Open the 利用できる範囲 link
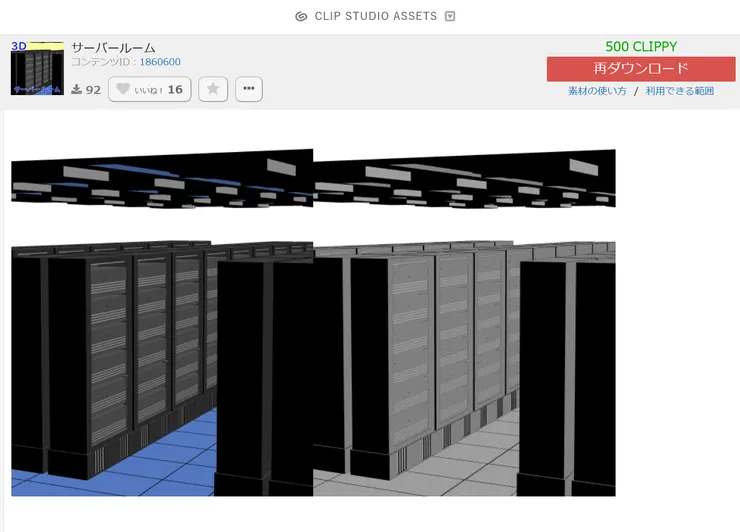Screen dimensions: 740x532 (680, 91)
